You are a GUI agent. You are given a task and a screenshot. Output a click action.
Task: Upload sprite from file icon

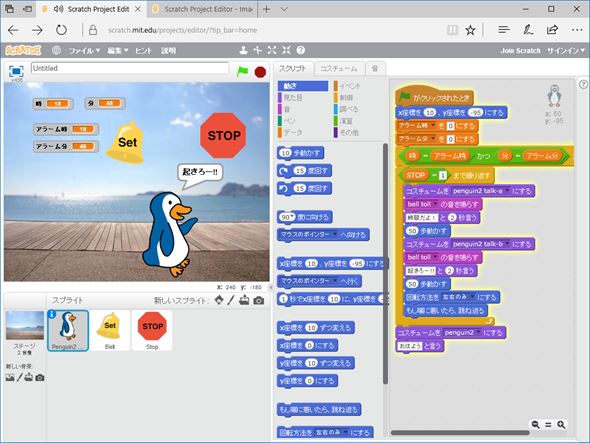coord(244,300)
